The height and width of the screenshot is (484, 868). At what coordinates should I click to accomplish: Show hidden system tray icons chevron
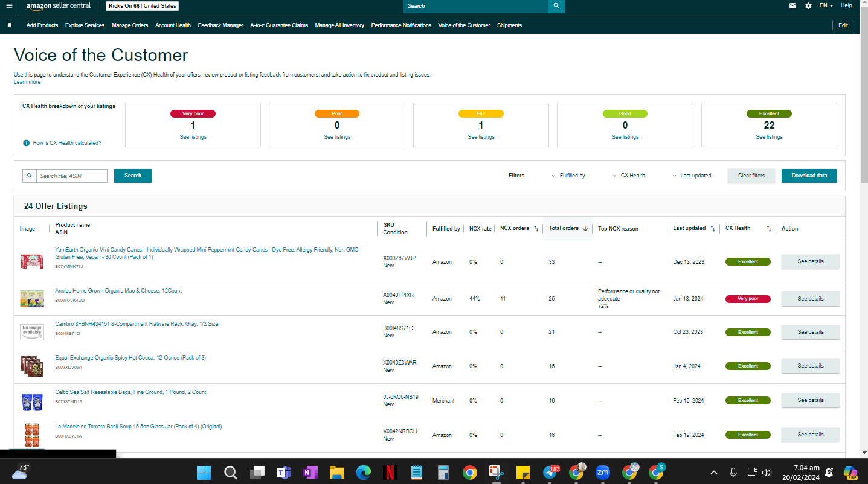(x=714, y=472)
